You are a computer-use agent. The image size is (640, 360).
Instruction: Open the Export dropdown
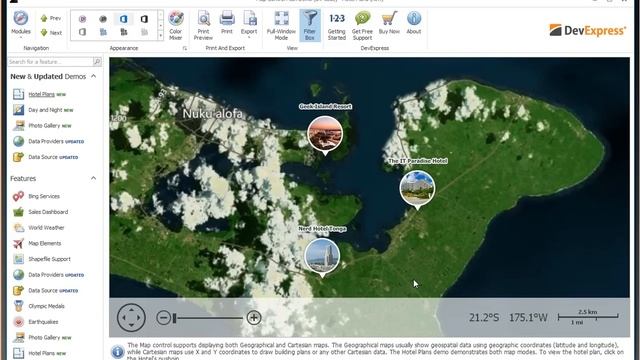point(249,24)
